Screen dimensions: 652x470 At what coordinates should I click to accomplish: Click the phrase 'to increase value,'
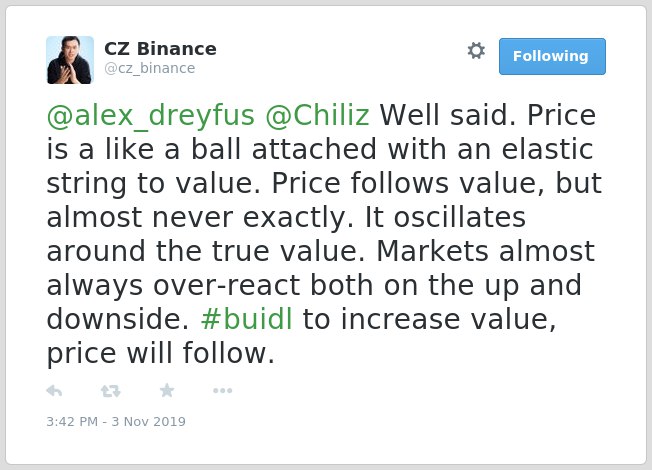[x=430, y=319]
